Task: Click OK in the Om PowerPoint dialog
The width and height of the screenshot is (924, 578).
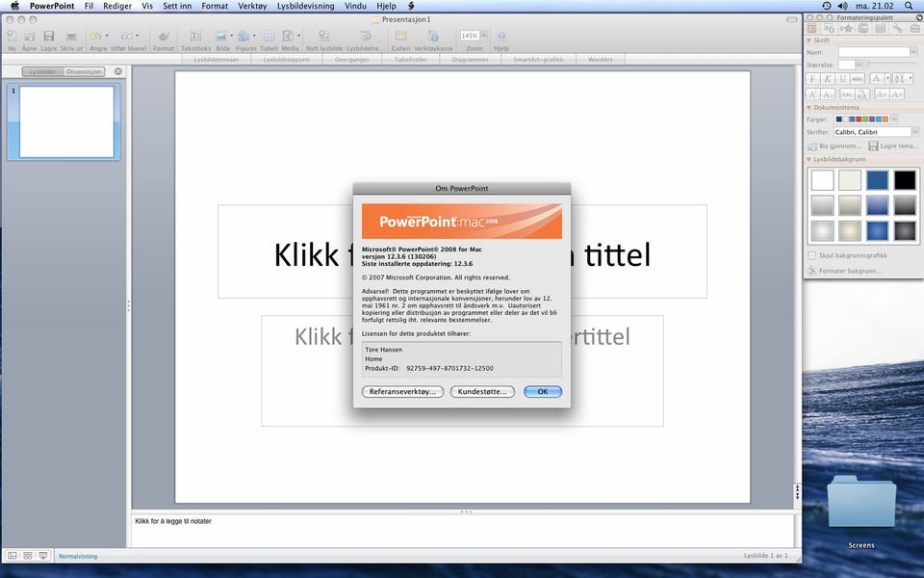Action: [543, 392]
